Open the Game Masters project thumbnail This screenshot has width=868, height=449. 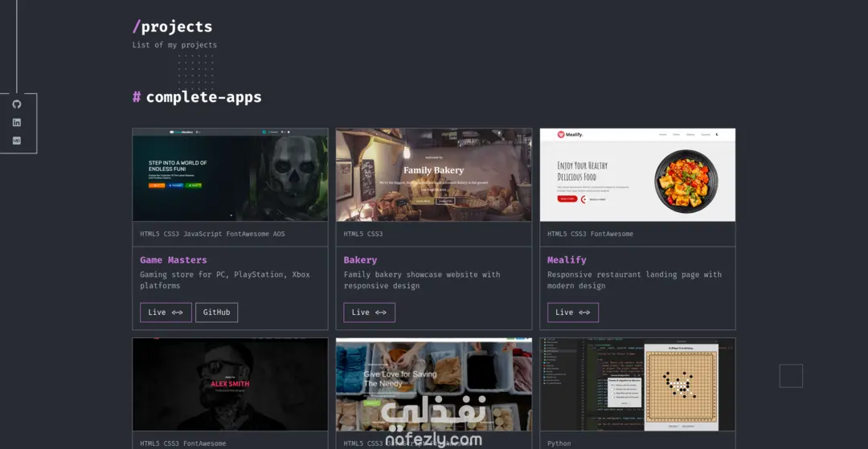231,175
